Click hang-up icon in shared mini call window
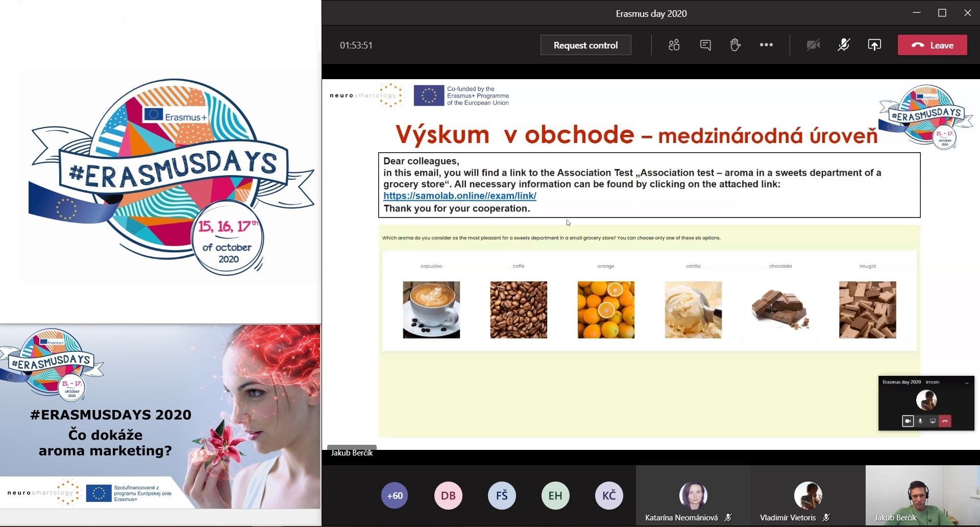 click(945, 421)
